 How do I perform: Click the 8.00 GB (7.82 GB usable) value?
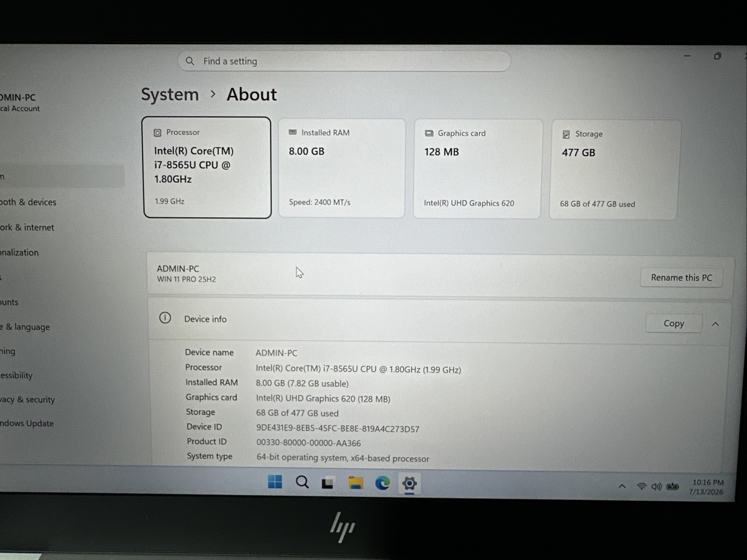[x=302, y=383]
